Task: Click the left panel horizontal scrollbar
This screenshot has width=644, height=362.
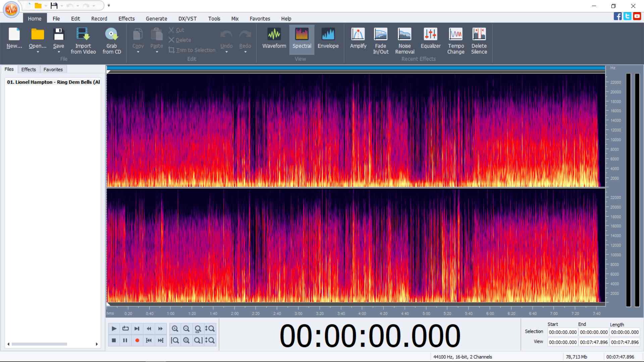Action: click(39, 344)
